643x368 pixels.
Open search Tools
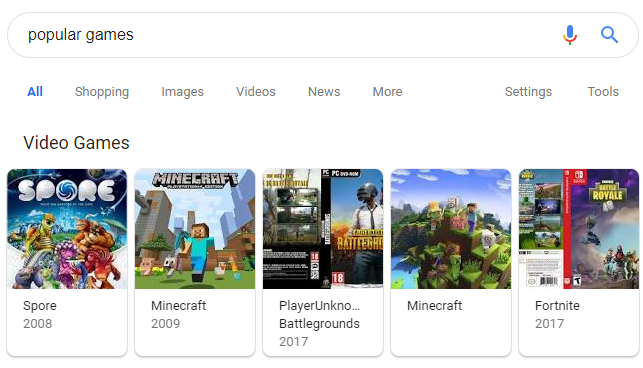(x=603, y=91)
